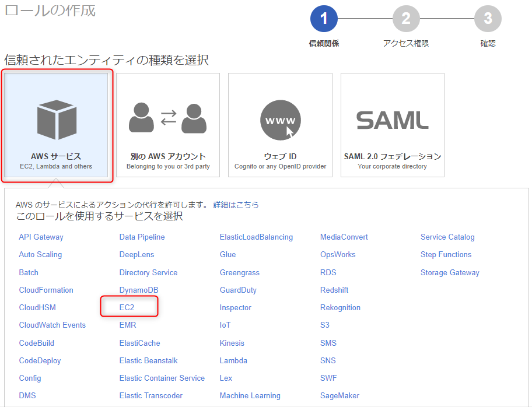
Task: Select DMS service
Action: [x=27, y=396]
